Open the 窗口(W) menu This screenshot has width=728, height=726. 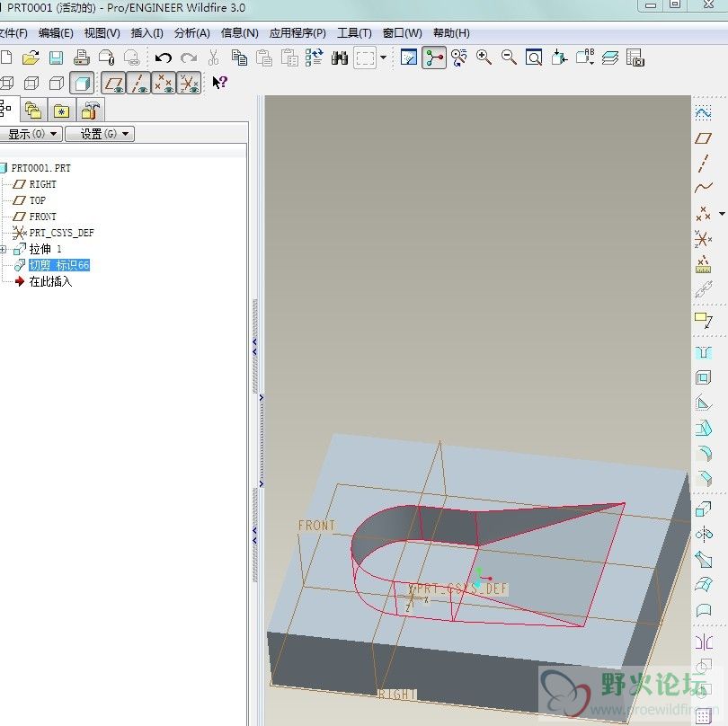(403, 33)
